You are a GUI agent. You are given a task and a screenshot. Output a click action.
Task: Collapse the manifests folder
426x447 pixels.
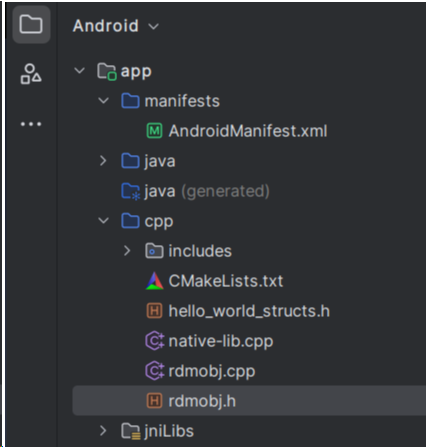[103, 101]
